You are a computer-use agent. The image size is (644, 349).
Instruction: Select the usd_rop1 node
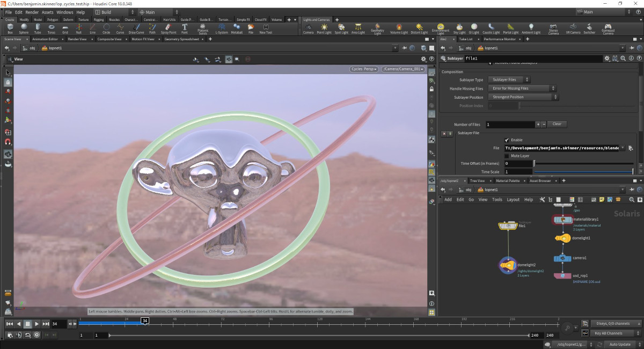tap(562, 276)
